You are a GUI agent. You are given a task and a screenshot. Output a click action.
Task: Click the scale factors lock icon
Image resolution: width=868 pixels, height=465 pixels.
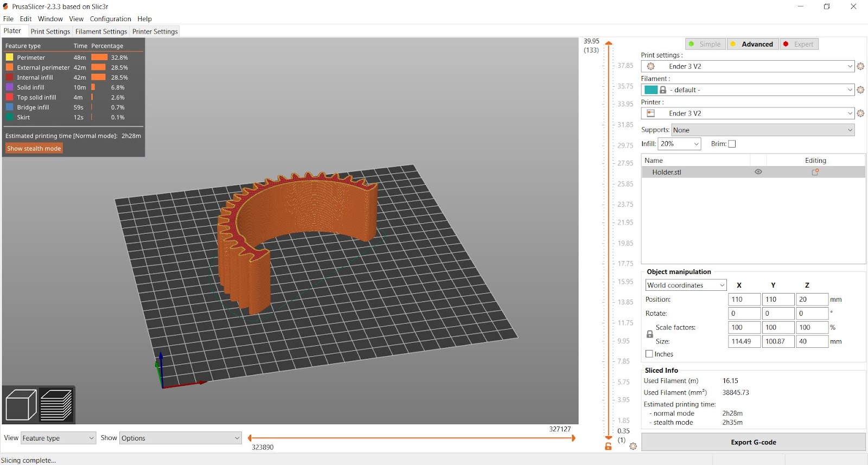pyautogui.click(x=649, y=334)
